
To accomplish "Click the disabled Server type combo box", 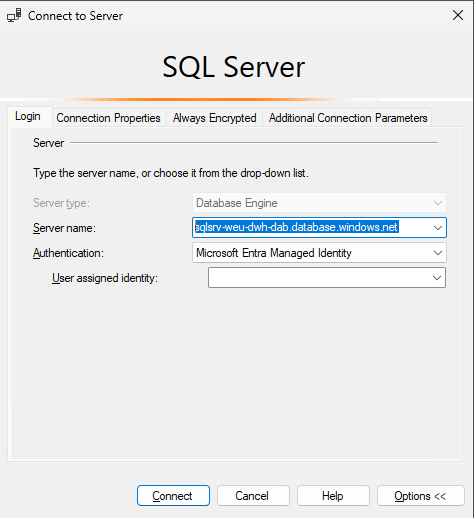I will [x=319, y=203].
